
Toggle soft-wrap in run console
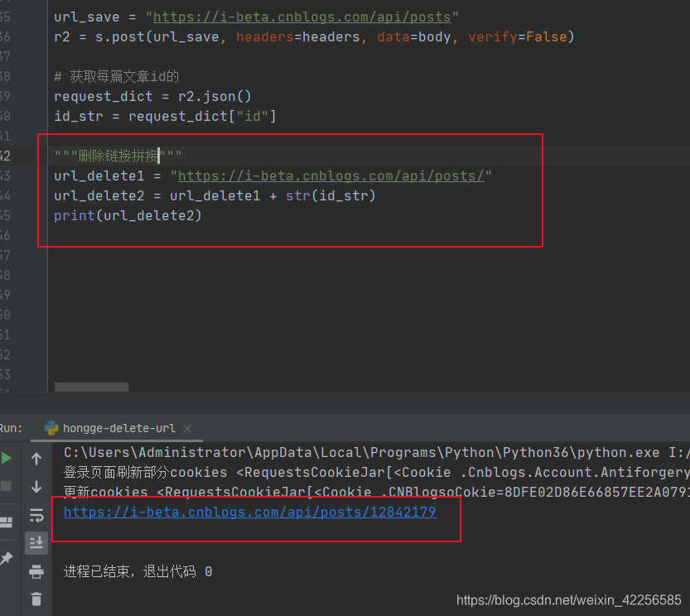(x=36, y=515)
